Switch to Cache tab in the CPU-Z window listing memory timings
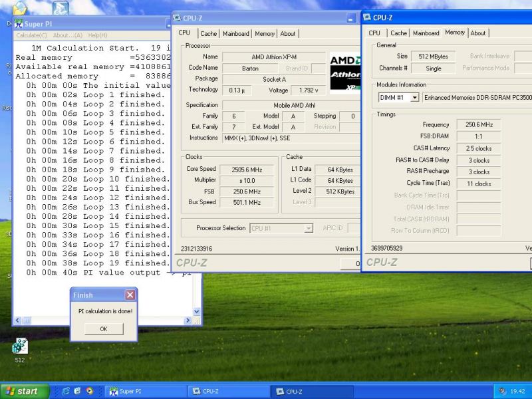532x399 pixels. (398, 33)
